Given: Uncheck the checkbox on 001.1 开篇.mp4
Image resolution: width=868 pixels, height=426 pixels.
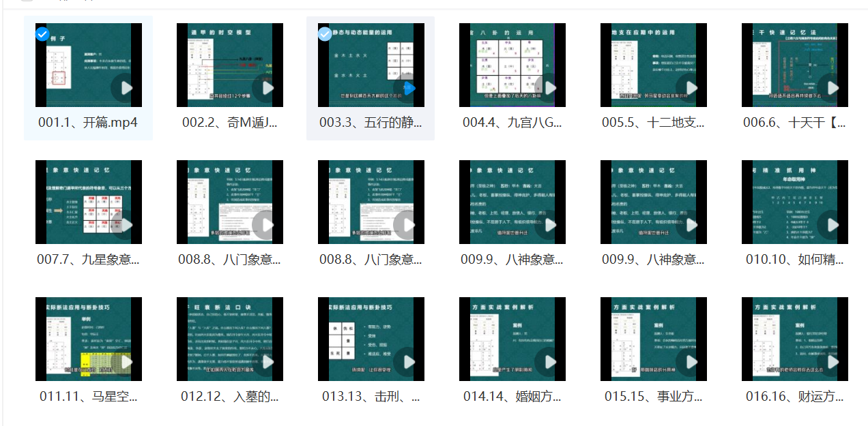Looking at the screenshot, I should [42, 34].
